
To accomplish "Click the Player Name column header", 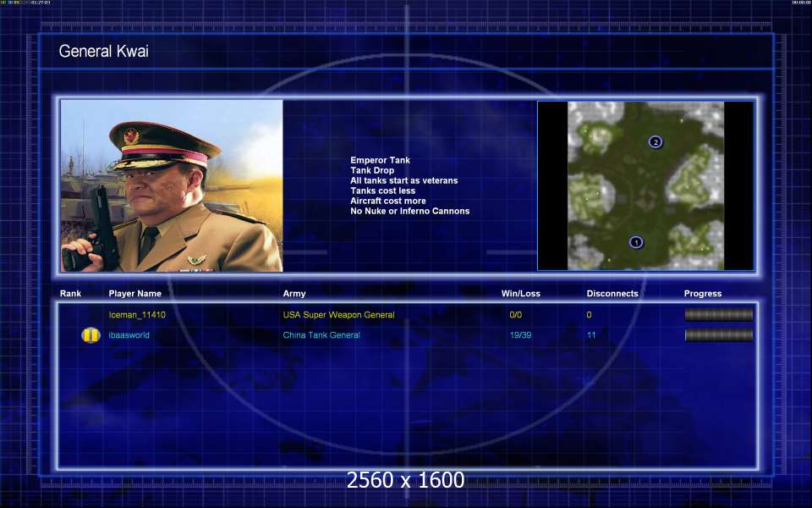I will coord(135,294).
